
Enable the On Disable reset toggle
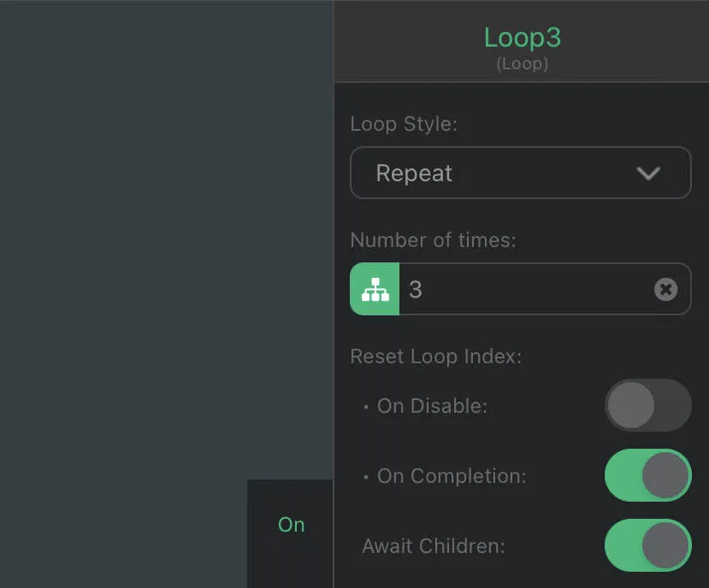(647, 405)
